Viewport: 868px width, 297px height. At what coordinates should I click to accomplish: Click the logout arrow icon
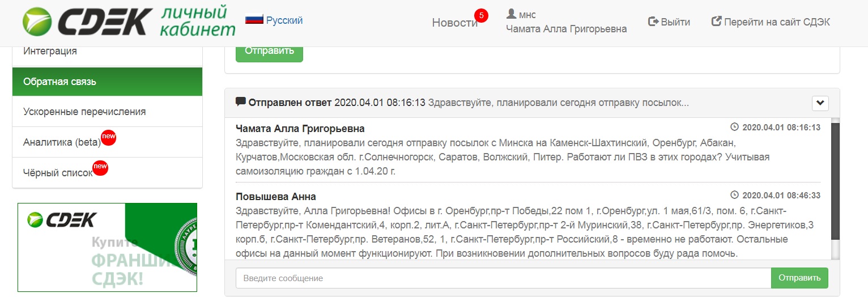(653, 22)
